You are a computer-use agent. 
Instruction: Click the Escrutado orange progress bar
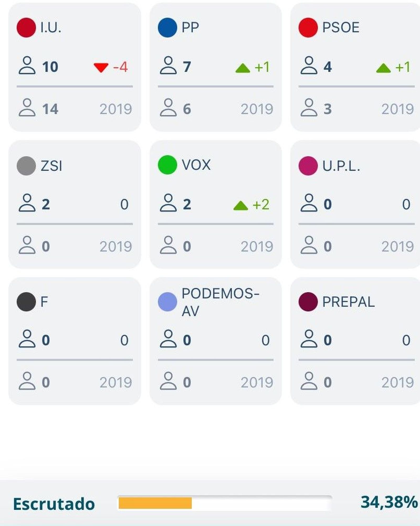point(155,503)
